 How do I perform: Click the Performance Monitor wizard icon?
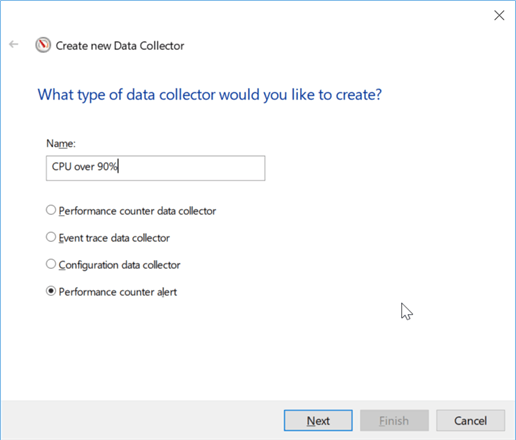pyautogui.click(x=43, y=45)
